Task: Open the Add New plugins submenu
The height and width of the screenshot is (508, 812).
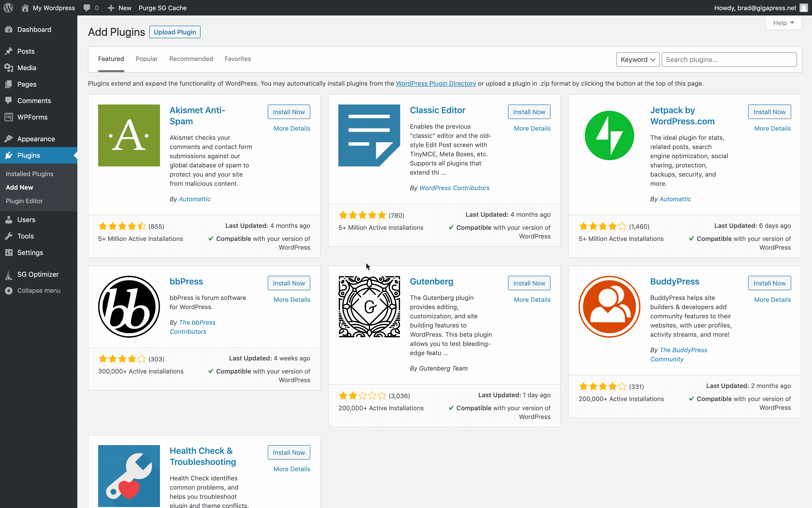Action: coord(20,187)
